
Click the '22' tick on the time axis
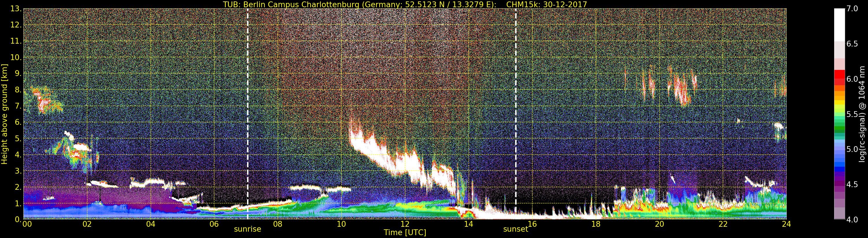coord(723,224)
